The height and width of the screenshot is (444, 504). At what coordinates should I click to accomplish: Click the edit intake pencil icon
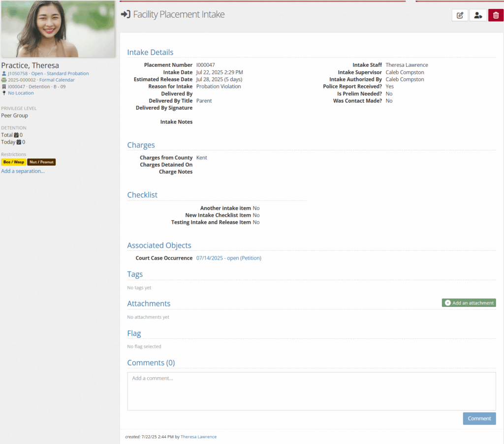pos(460,15)
